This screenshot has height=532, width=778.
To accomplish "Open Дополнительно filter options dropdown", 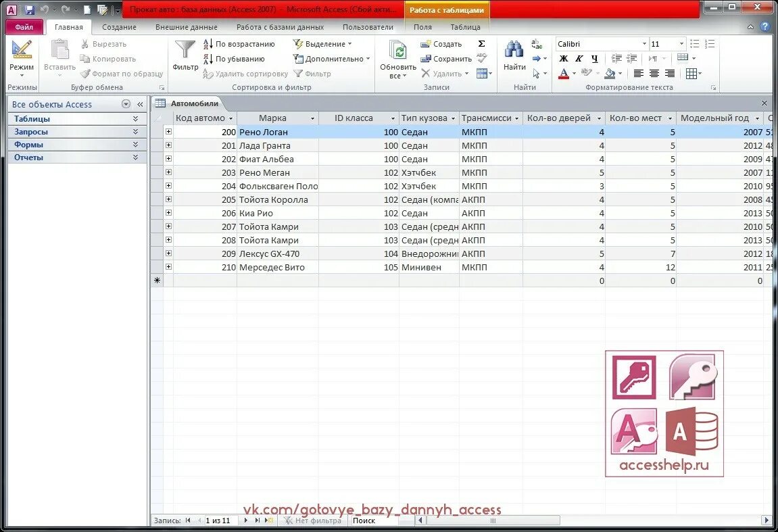I will [332, 59].
